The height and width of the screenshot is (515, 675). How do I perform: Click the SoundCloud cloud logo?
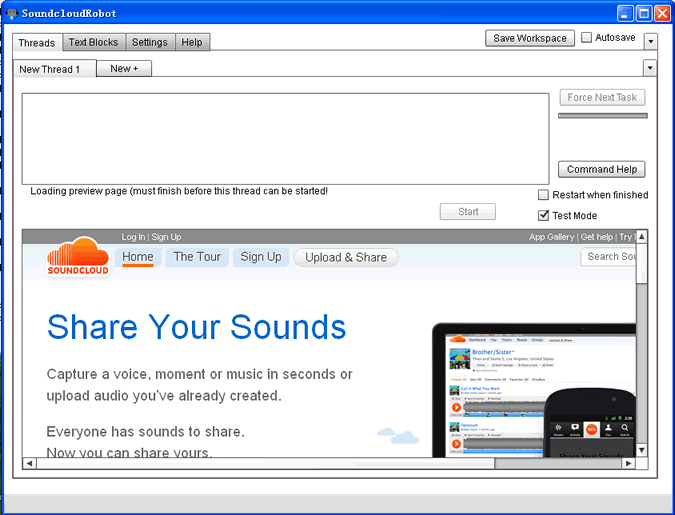(78, 256)
